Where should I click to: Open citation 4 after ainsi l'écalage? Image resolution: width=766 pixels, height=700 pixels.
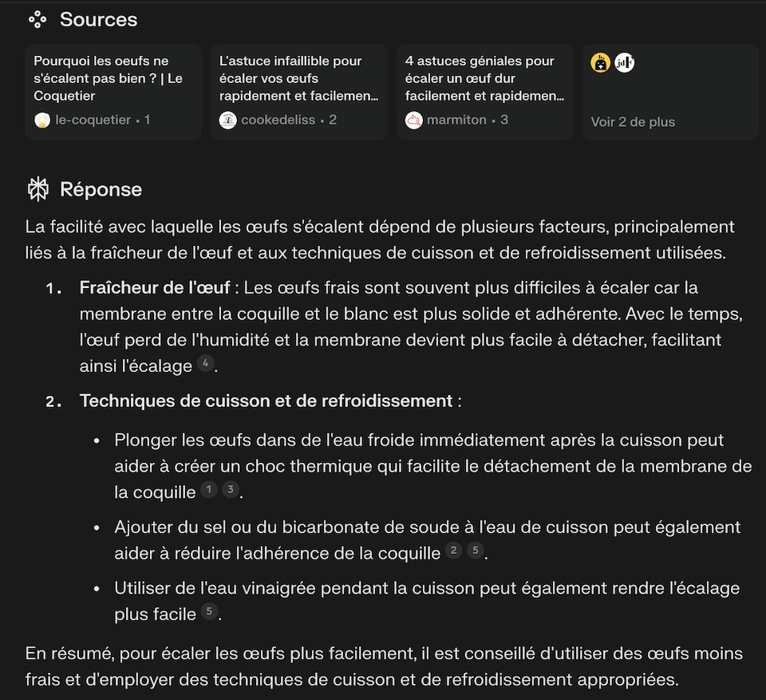point(206,363)
